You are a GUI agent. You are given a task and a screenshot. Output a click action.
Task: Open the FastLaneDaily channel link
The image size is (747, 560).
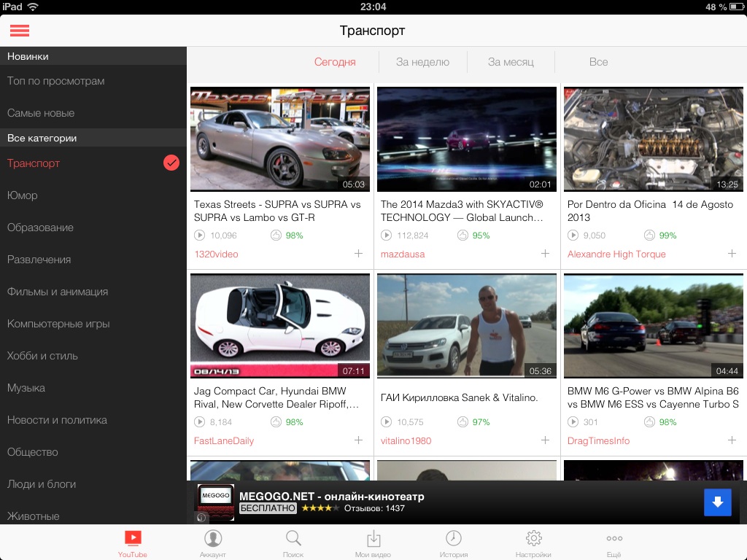[x=224, y=440]
